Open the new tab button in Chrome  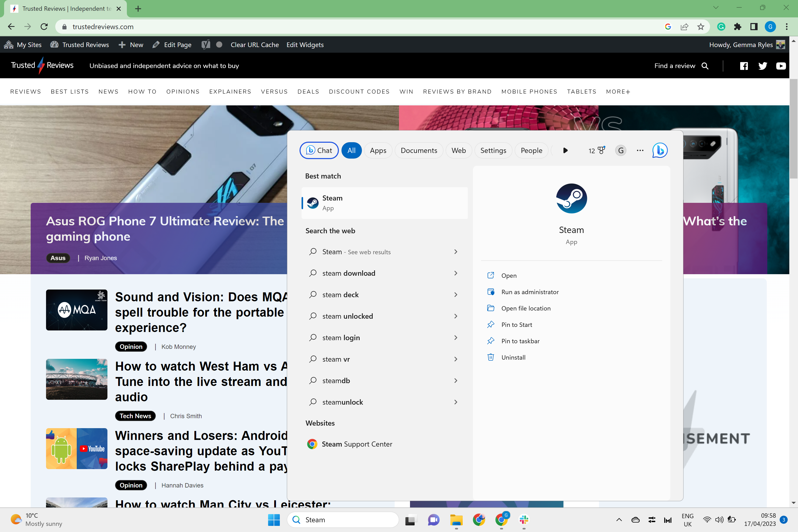click(x=138, y=8)
